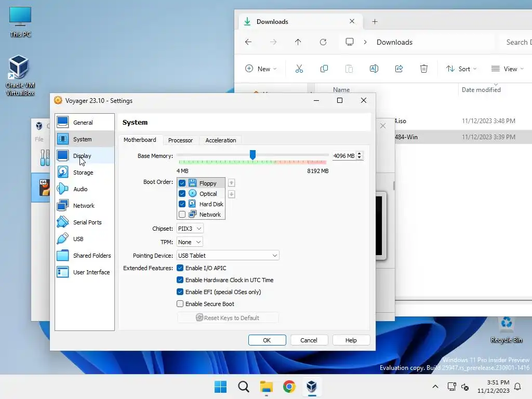The width and height of the screenshot is (532, 399).
Task: Refresh the Downloads folder
Action: pyautogui.click(x=323, y=42)
